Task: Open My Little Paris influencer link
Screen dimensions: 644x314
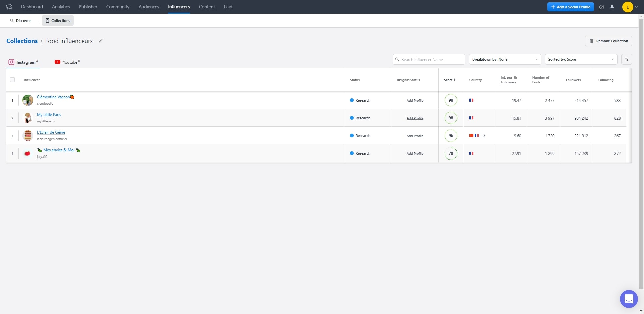Action: (49, 115)
